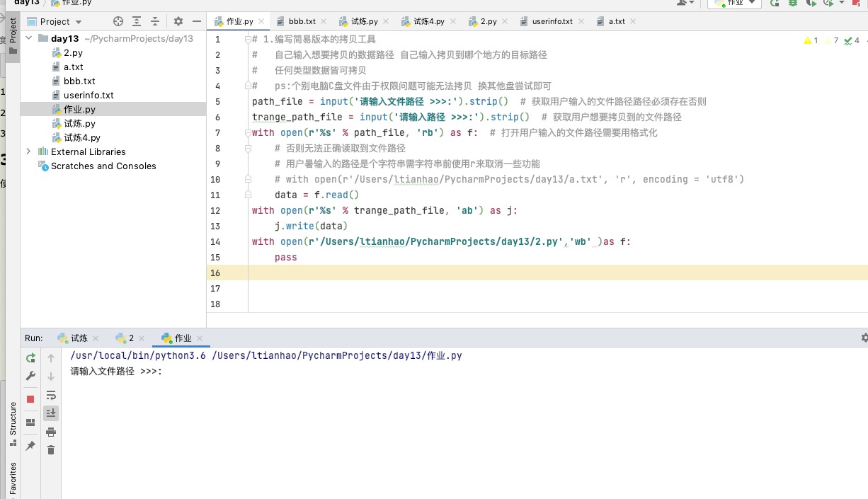868x499 pixels.
Task: Click the weak warning indicator showing 7
Action: 831,40
